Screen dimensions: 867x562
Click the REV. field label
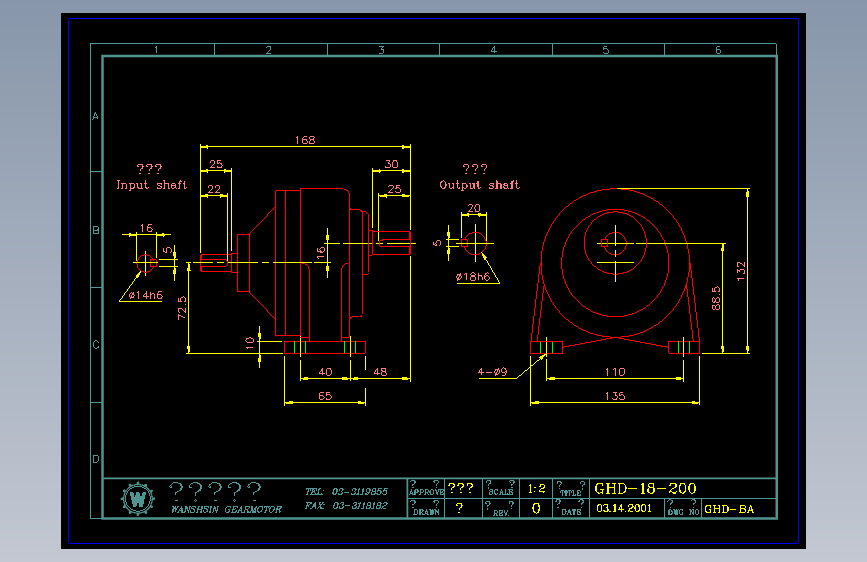click(x=501, y=513)
